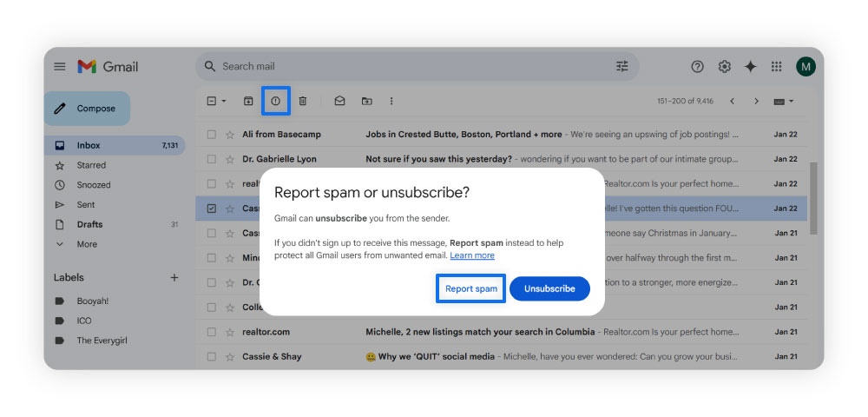Open the Learn more link
Viewport: 868px width, 417px height.
click(472, 255)
